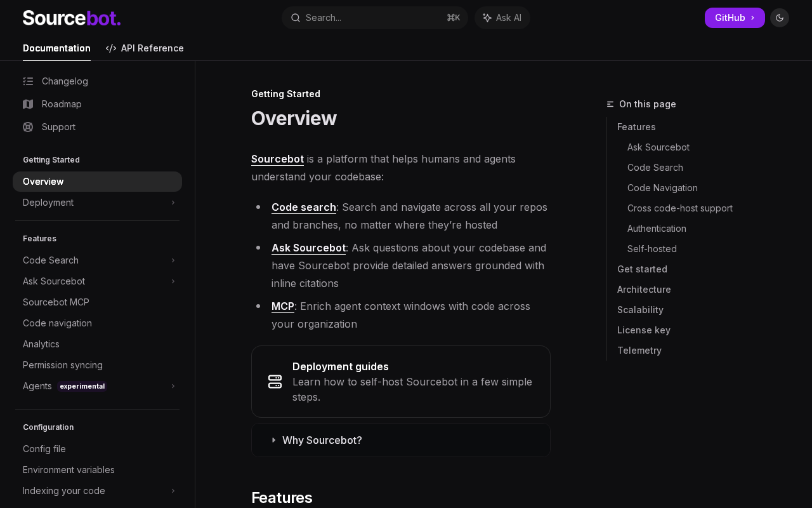Switch to the Documentation tab

coord(56,48)
